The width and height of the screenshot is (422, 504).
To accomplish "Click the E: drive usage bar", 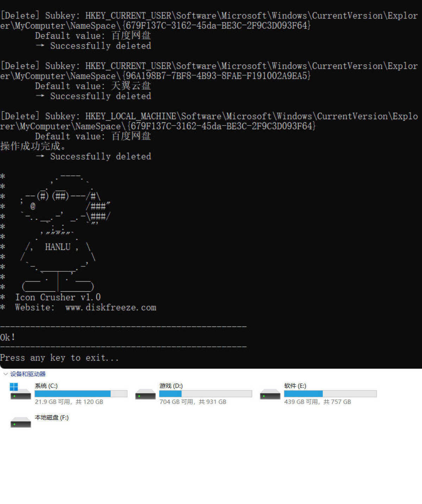I will click(330, 394).
